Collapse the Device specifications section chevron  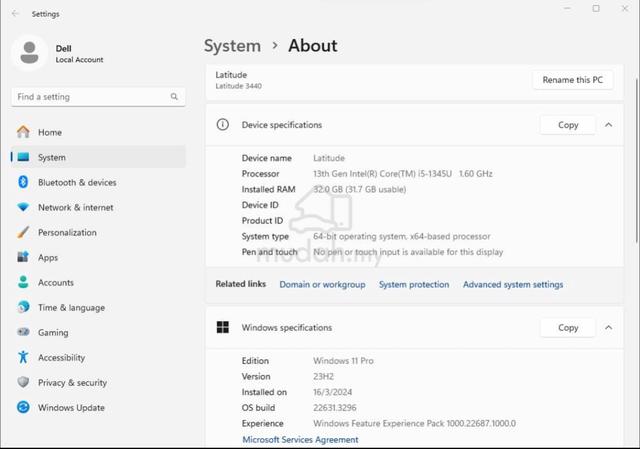(609, 125)
